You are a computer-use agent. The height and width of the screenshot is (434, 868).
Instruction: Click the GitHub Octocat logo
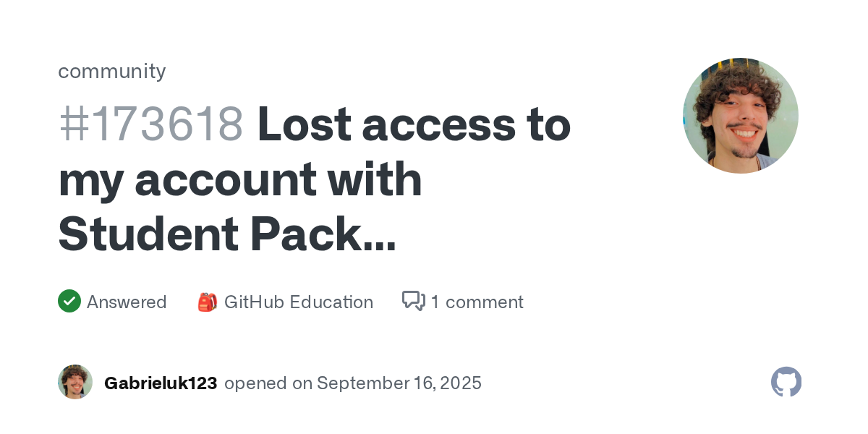(x=786, y=382)
